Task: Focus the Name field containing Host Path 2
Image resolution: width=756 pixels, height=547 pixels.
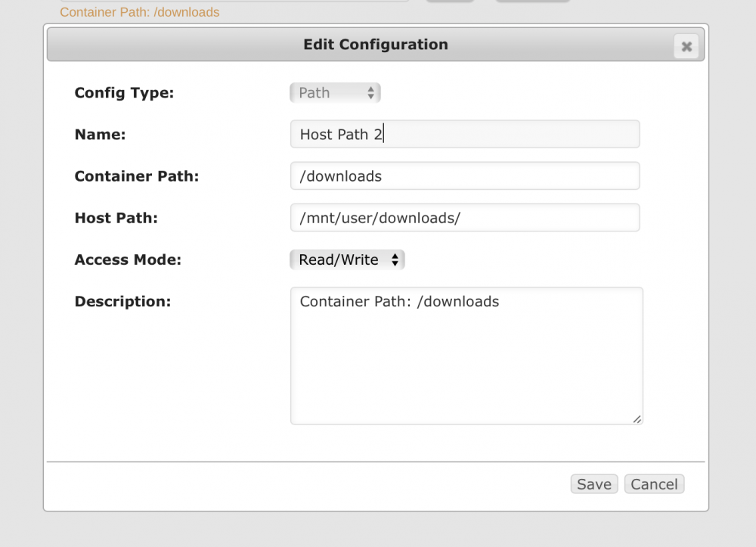Action: (x=465, y=134)
